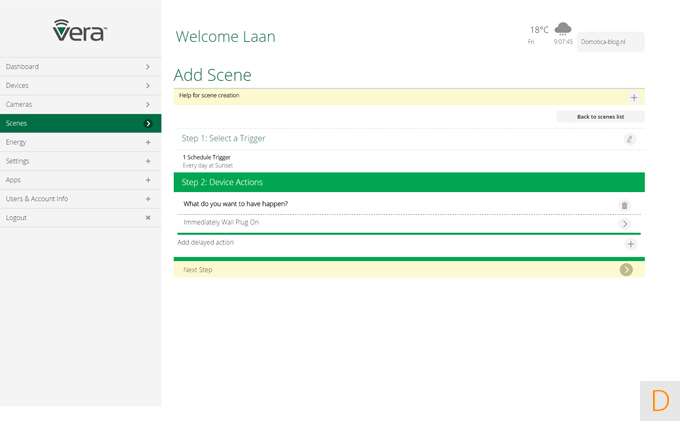The width and height of the screenshot is (690, 431).
Task: Expand the Immediately Wall Plug On action
Action: (x=625, y=224)
